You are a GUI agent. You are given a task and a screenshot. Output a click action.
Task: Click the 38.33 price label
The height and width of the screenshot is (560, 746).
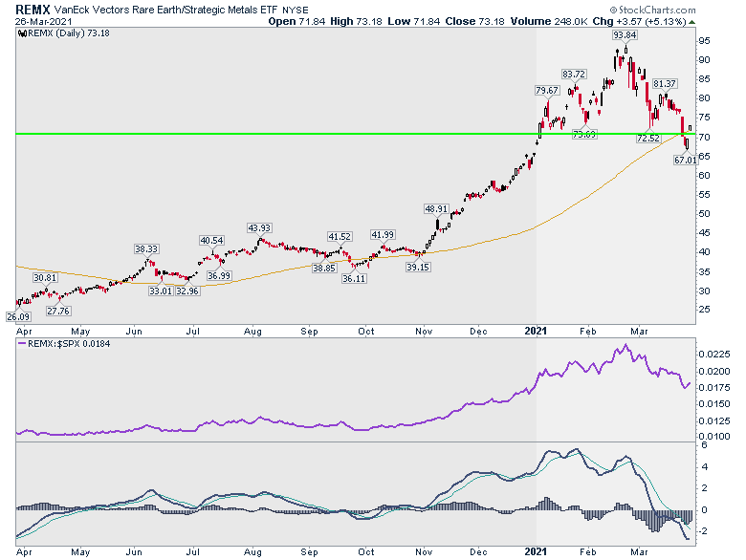pos(146,249)
